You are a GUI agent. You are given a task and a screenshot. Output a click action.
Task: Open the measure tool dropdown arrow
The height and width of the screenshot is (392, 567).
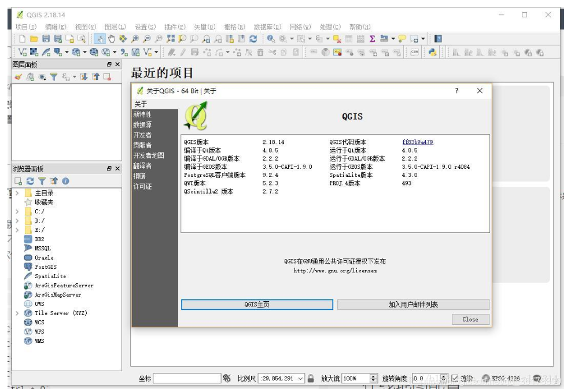click(x=393, y=39)
